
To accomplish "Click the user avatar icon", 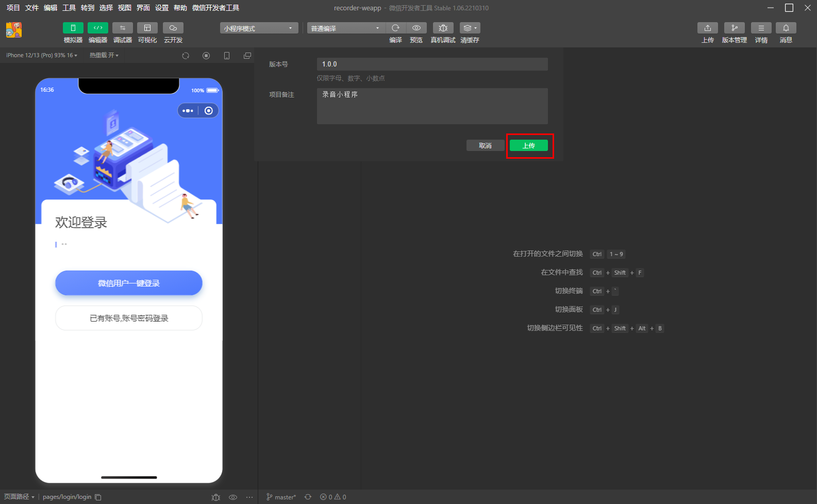I will pyautogui.click(x=14, y=30).
